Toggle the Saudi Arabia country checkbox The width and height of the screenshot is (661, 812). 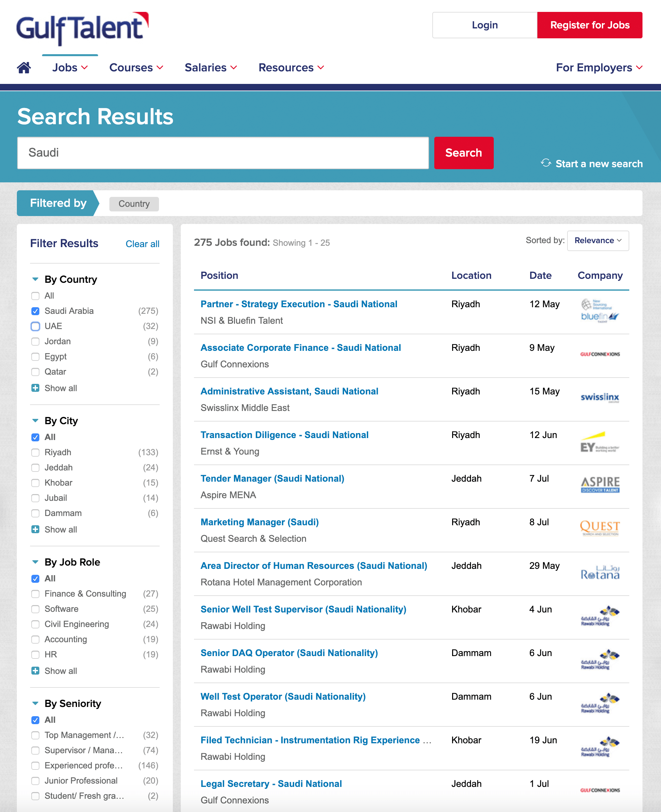coord(34,311)
